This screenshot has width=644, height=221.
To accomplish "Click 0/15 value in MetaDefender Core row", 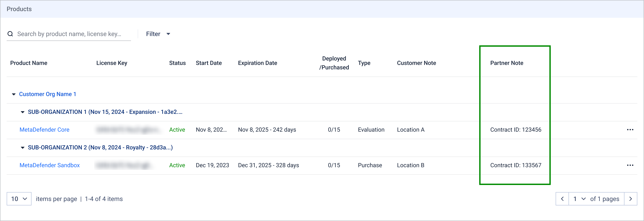I will [334, 130].
